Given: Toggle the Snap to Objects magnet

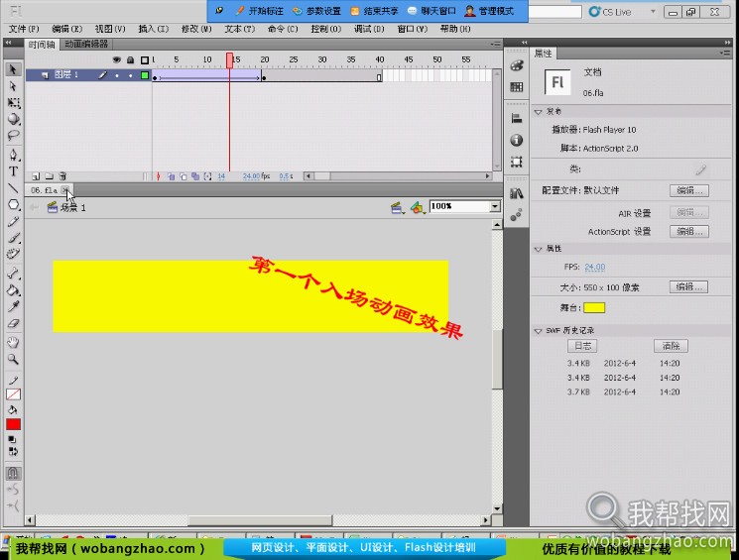Looking at the screenshot, I should click(13, 473).
